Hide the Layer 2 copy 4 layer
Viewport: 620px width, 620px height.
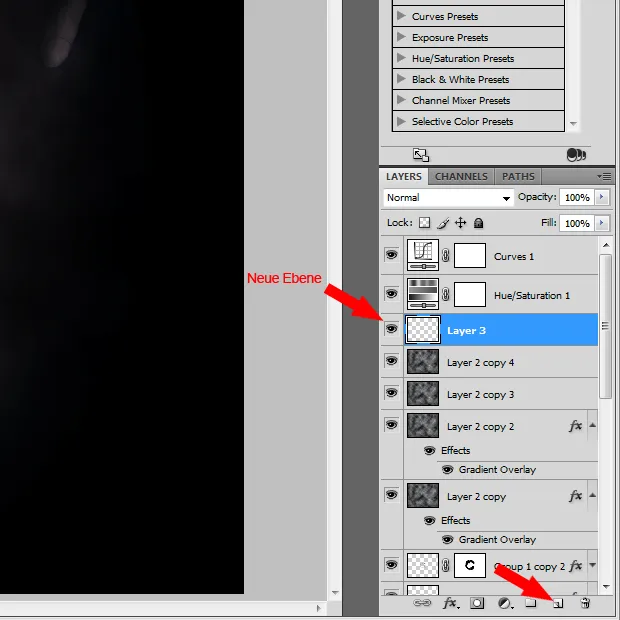click(391, 363)
